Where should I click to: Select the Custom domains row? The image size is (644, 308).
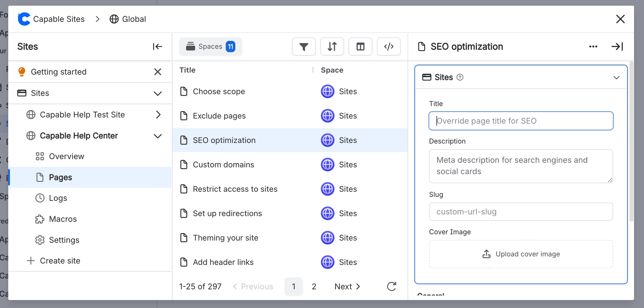click(290, 164)
